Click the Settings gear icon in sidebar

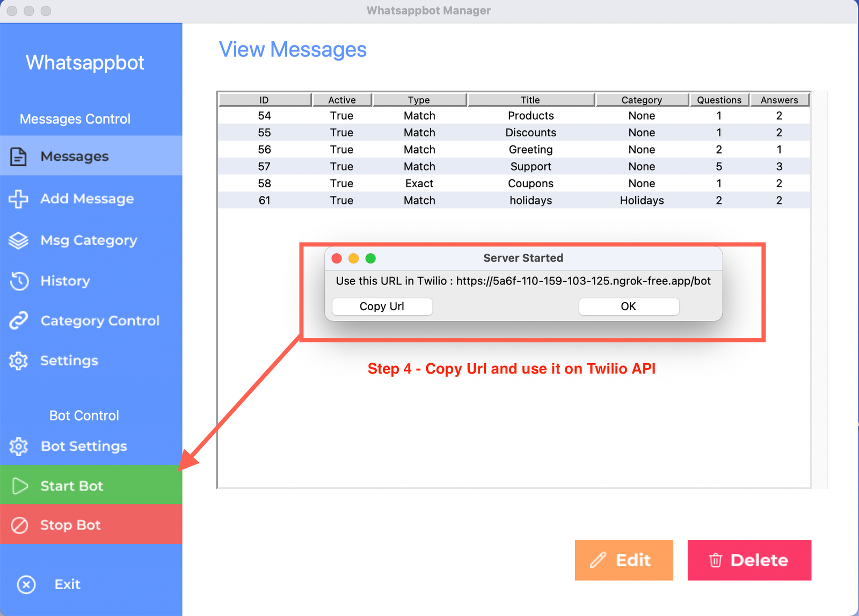18,361
